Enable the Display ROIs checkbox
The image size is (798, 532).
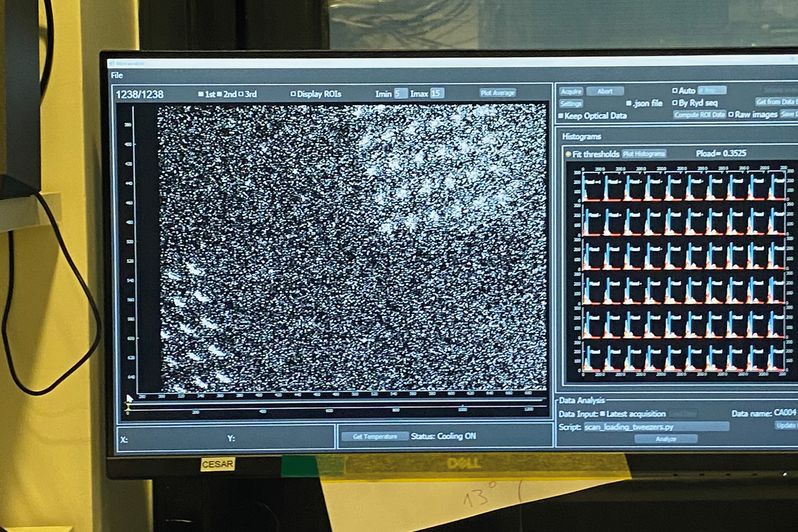pyautogui.click(x=293, y=94)
